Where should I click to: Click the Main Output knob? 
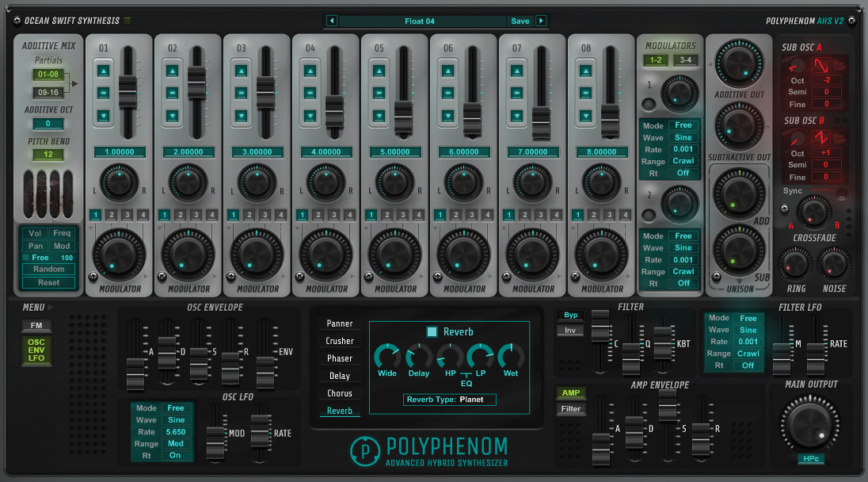pos(809,426)
